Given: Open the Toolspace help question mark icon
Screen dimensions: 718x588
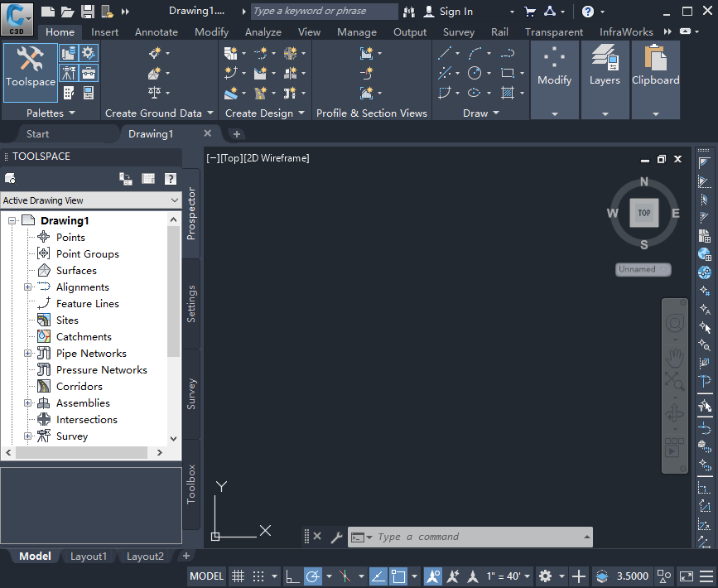Looking at the screenshot, I should [x=171, y=178].
